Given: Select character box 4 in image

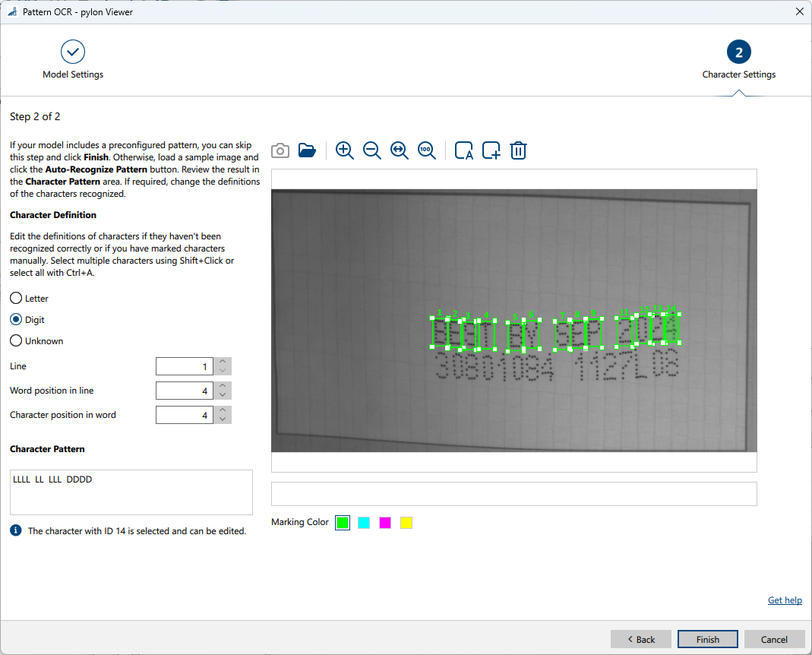Looking at the screenshot, I should pyautogui.click(x=488, y=335).
